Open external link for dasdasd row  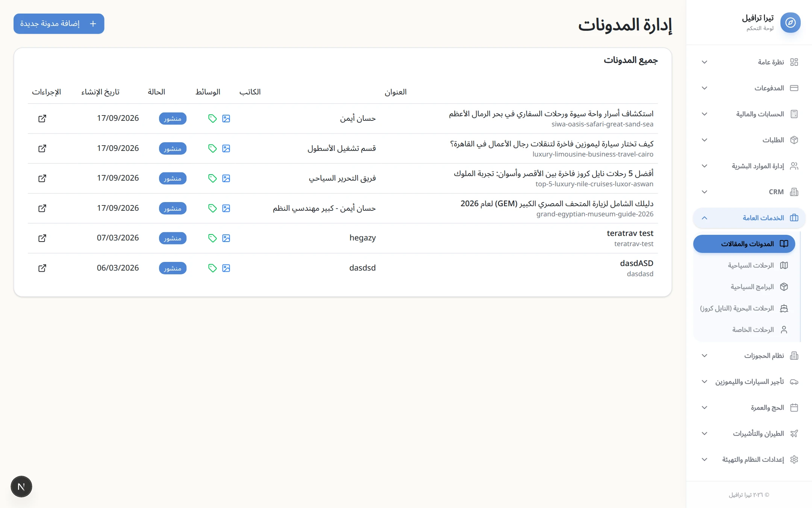tap(42, 268)
